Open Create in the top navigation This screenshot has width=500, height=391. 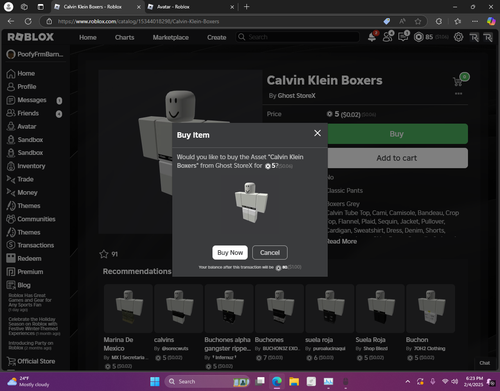217,37
